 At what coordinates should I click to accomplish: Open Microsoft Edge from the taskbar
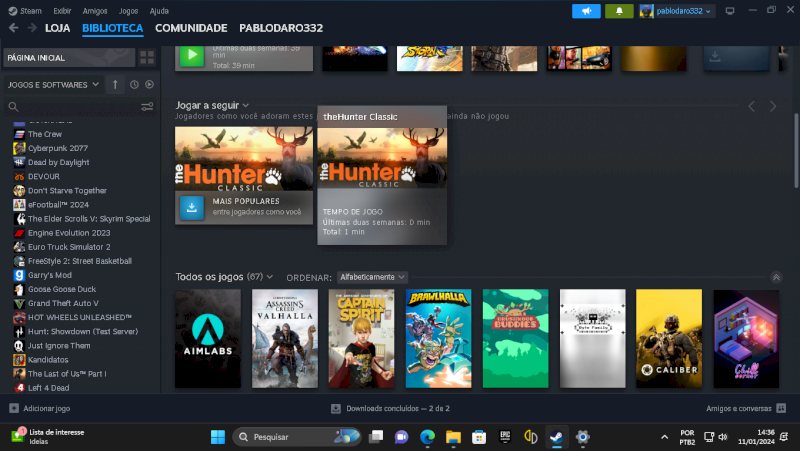pyautogui.click(x=427, y=437)
